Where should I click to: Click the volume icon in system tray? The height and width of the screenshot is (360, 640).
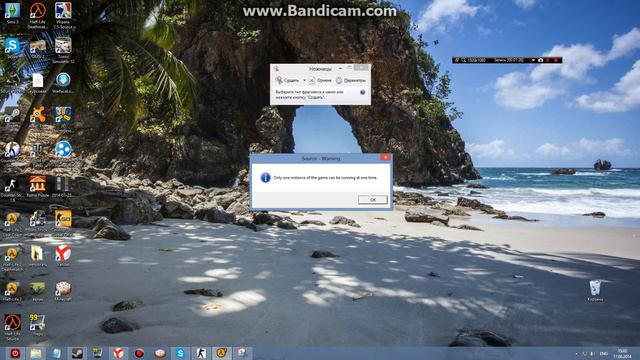(592, 353)
